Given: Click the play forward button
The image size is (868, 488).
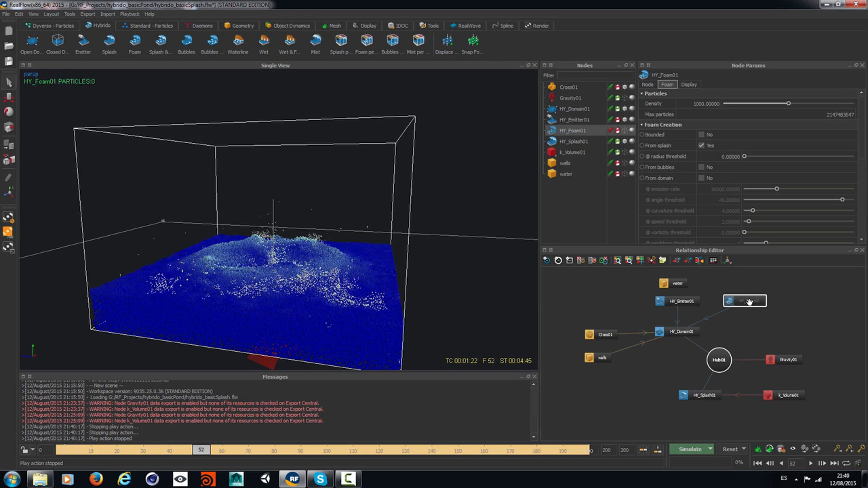Looking at the screenshot, I should [810, 463].
